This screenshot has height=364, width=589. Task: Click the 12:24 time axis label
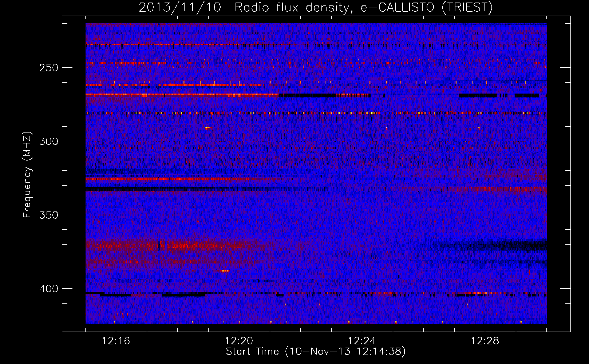(362, 341)
